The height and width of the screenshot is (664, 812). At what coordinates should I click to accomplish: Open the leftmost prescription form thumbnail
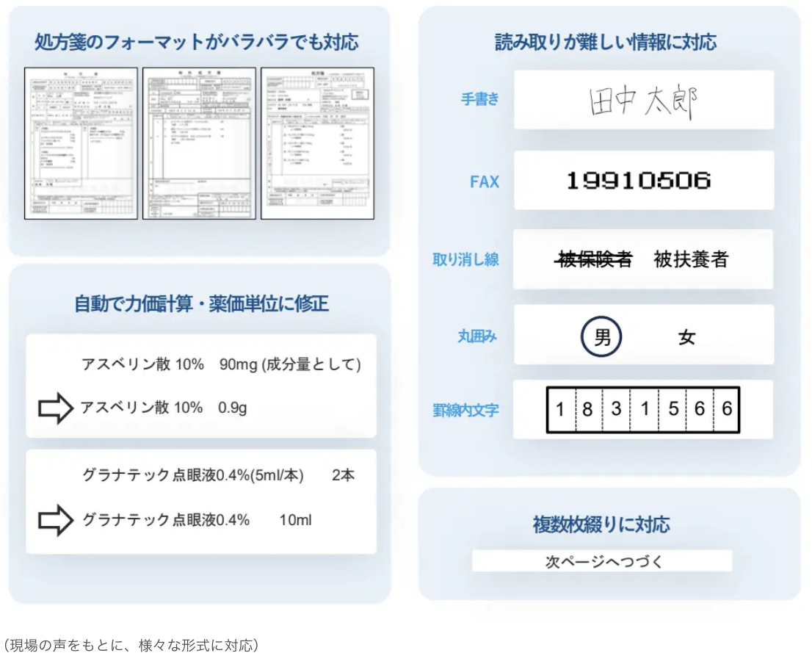[81, 143]
